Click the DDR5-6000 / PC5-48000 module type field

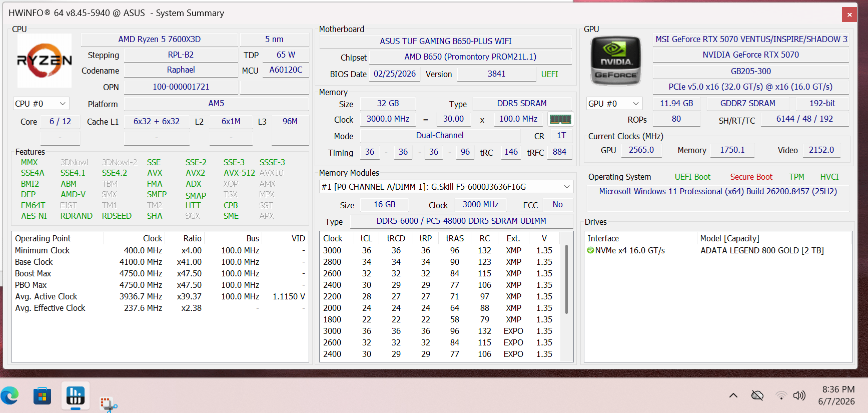[x=461, y=221]
